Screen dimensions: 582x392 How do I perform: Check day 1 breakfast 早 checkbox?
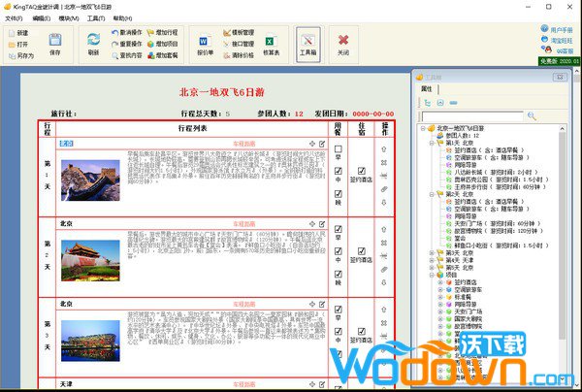click(339, 148)
